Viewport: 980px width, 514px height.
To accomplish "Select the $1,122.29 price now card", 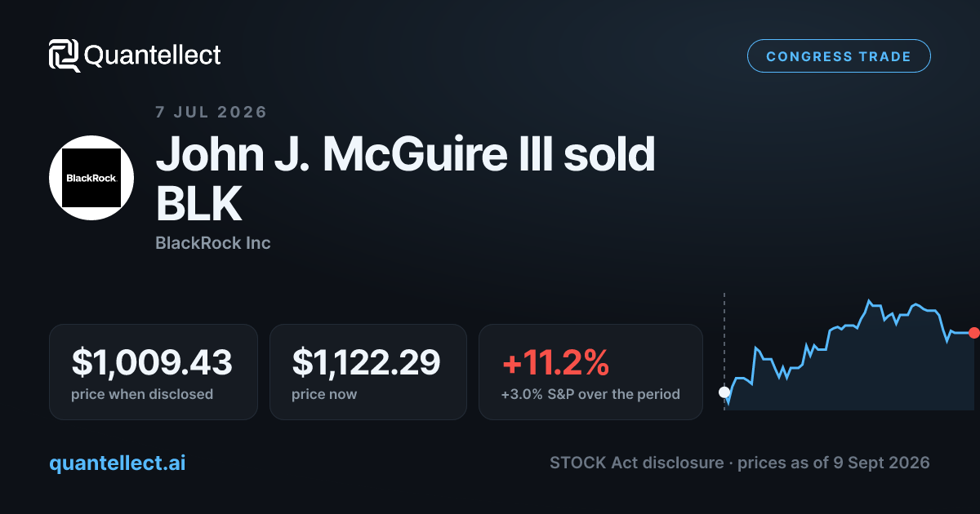I will pos(368,372).
